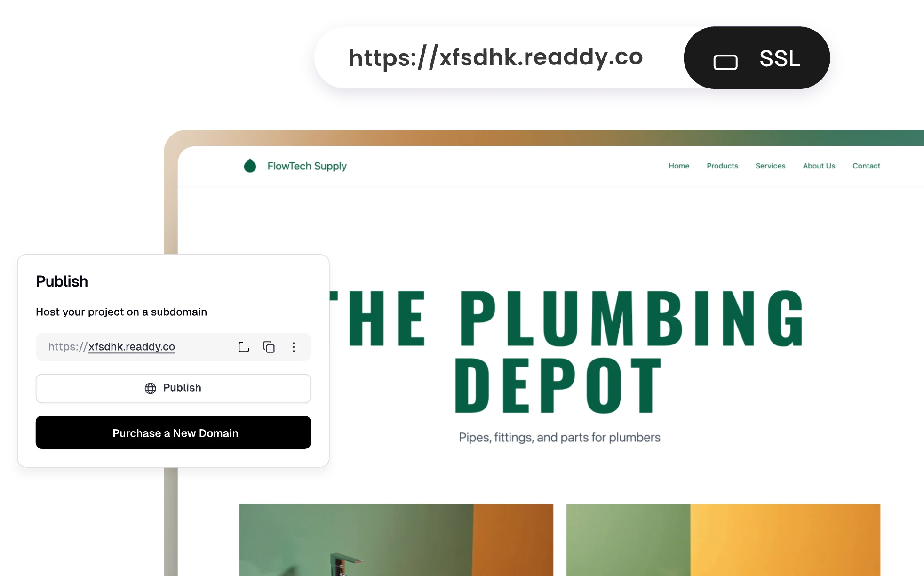The height and width of the screenshot is (576, 924).
Task: Go to the Home nav item
Action: click(x=679, y=166)
